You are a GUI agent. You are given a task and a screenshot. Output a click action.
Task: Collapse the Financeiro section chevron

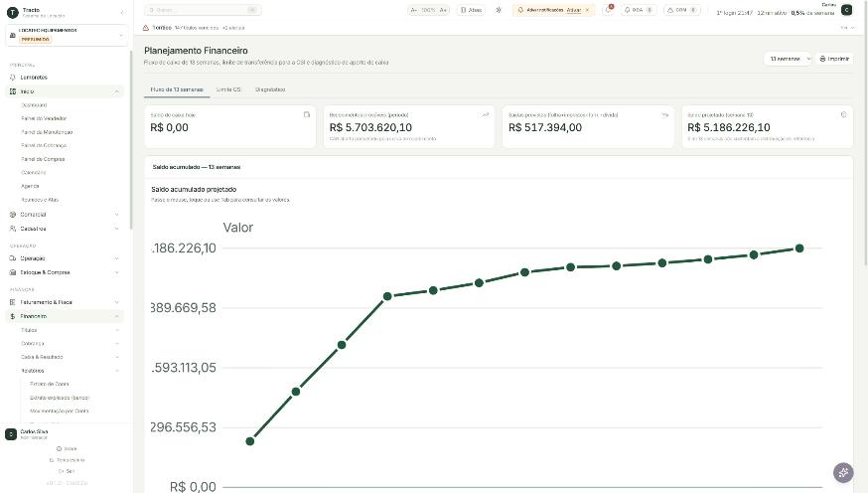[x=117, y=316]
